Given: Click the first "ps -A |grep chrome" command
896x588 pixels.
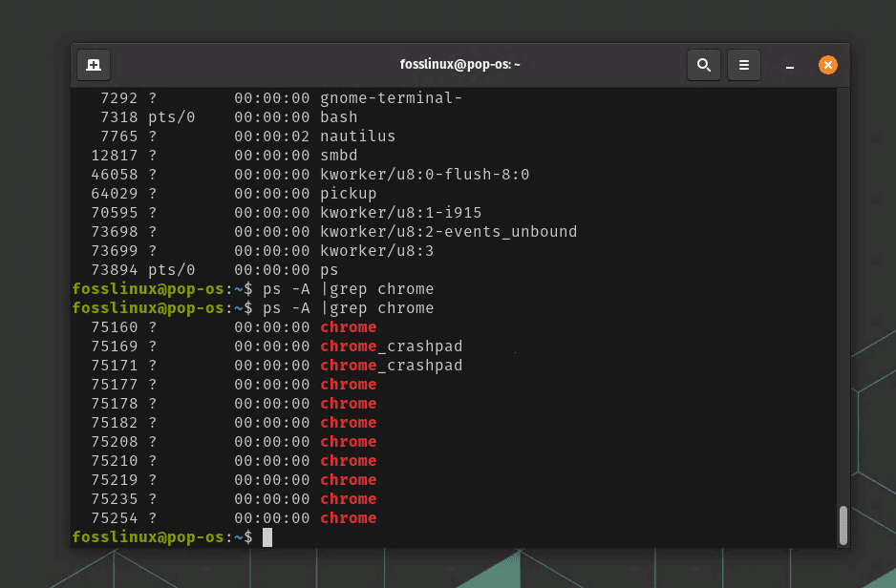Looking at the screenshot, I should (348, 289).
